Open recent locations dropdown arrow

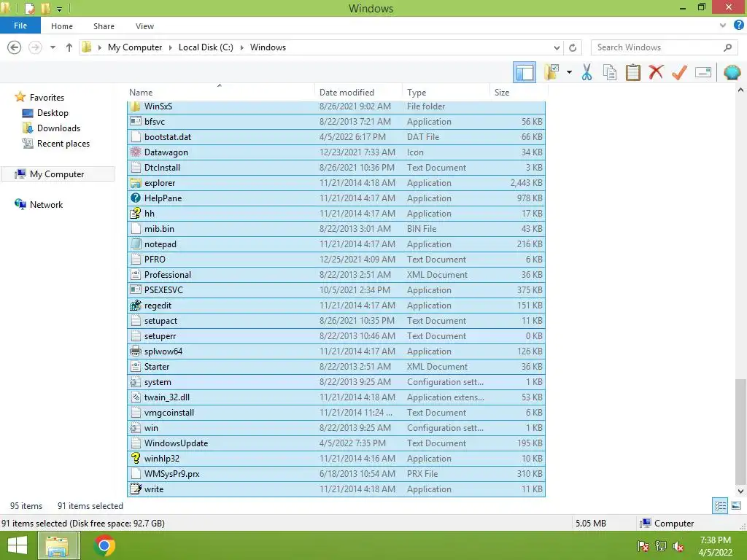point(53,47)
